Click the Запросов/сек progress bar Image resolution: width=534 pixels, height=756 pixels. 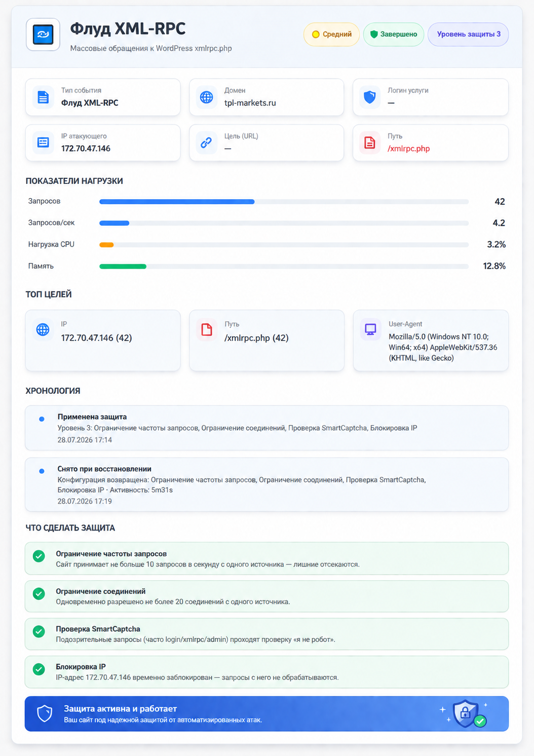pos(114,223)
